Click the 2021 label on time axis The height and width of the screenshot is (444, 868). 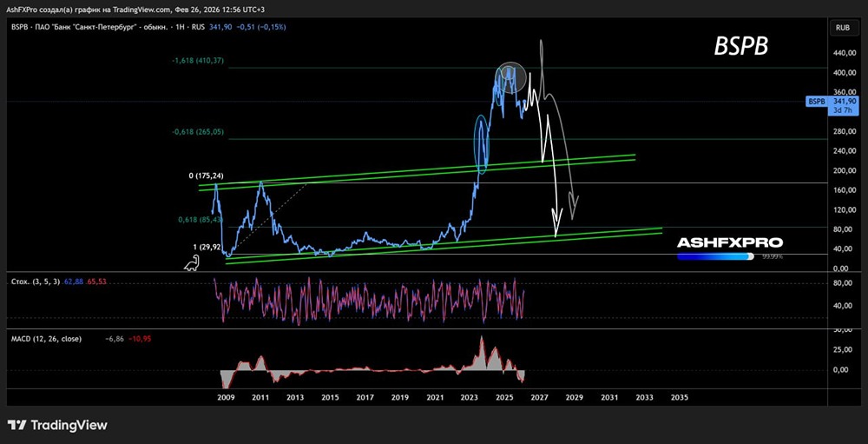pyautogui.click(x=435, y=397)
